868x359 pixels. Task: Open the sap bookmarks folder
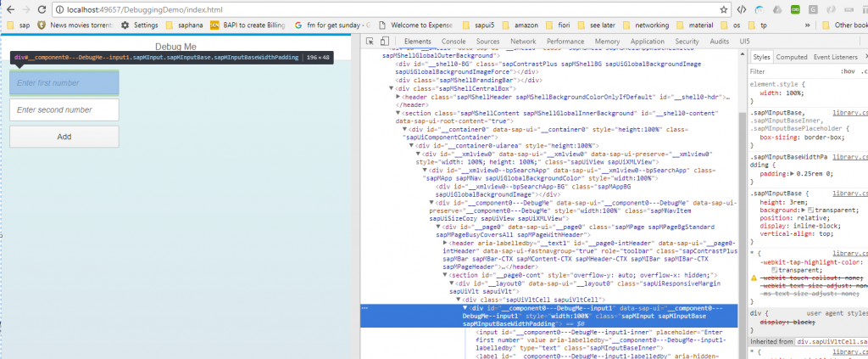(x=18, y=25)
